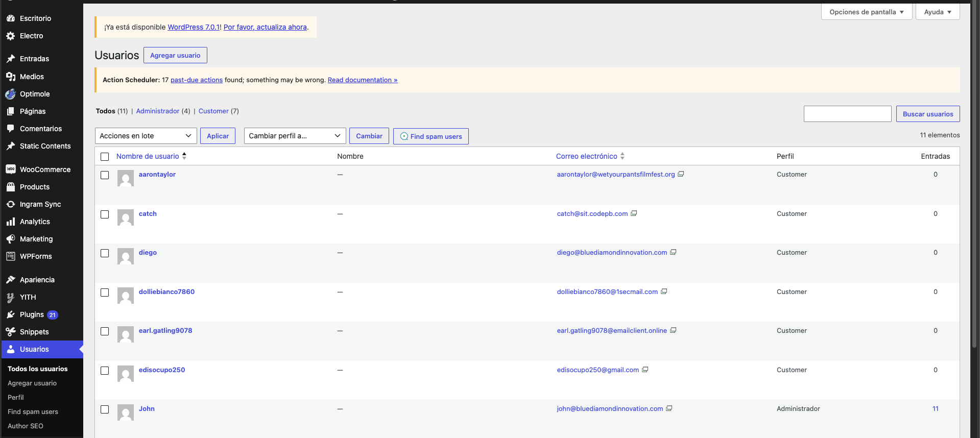Show Todos users filter
This screenshot has width=980, height=438.
tap(106, 111)
